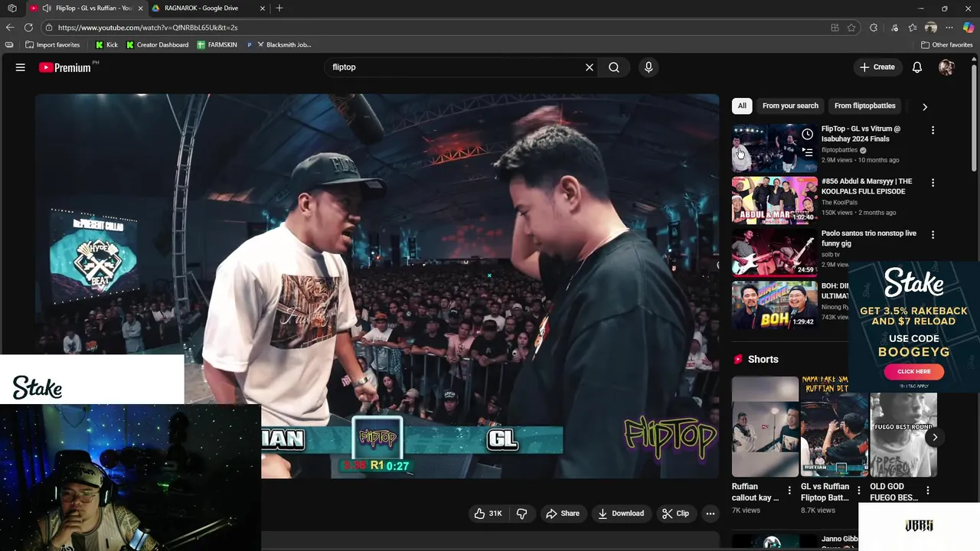Screen dimensions: 980x551
Task: Visit The KoolPals channel name
Action: [839, 202]
